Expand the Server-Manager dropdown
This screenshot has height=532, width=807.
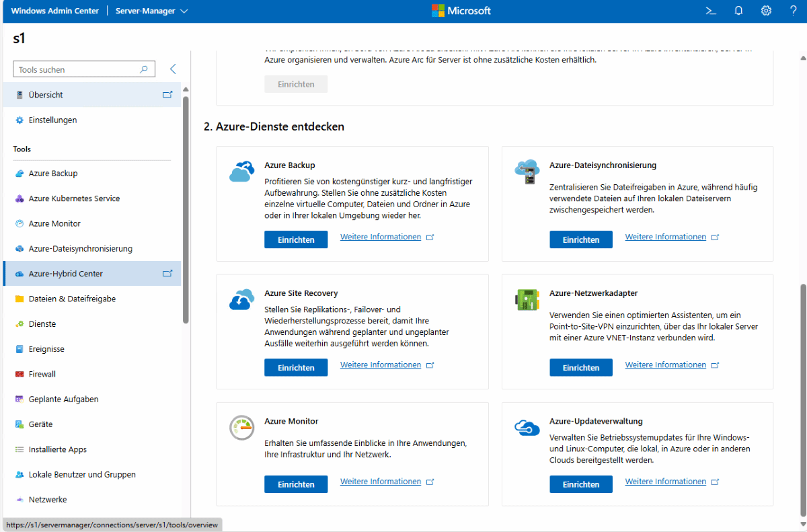(184, 11)
